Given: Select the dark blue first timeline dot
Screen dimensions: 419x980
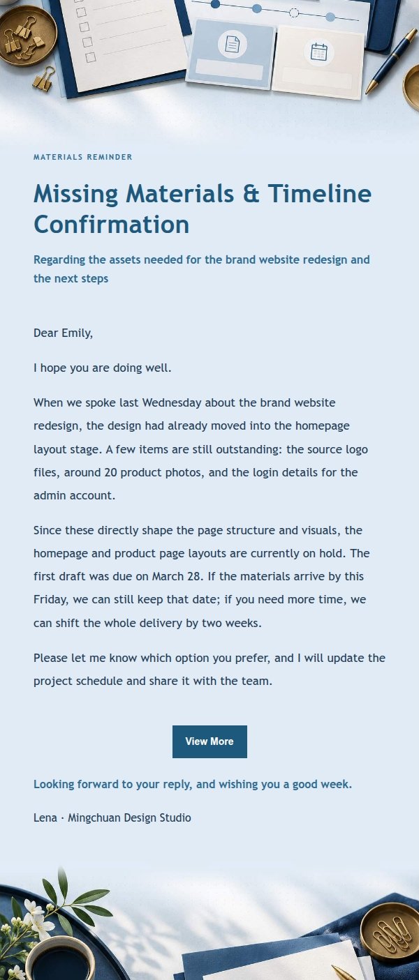Looking at the screenshot, I should 215,4.
